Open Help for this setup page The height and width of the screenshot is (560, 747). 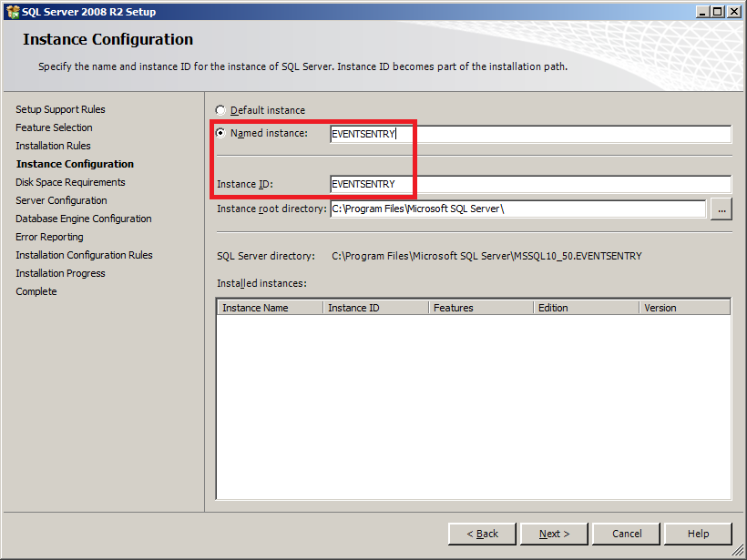[x=698, y=534]
